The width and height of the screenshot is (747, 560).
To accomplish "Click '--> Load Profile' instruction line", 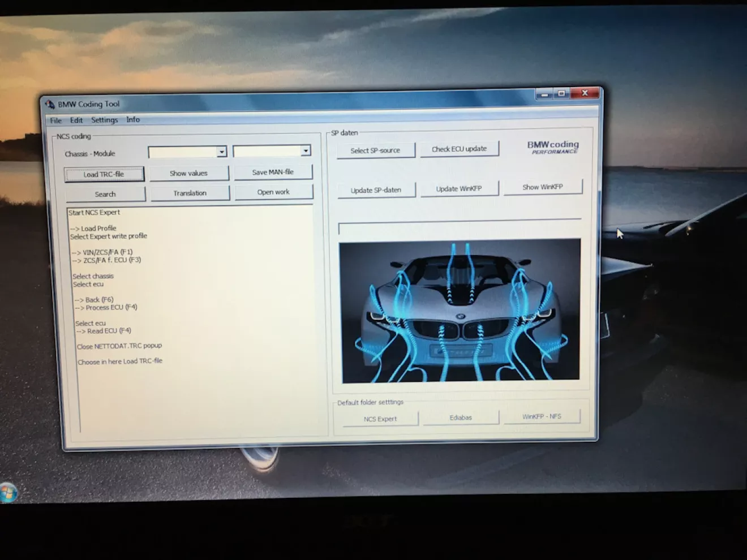I will (x=93, y=229).
